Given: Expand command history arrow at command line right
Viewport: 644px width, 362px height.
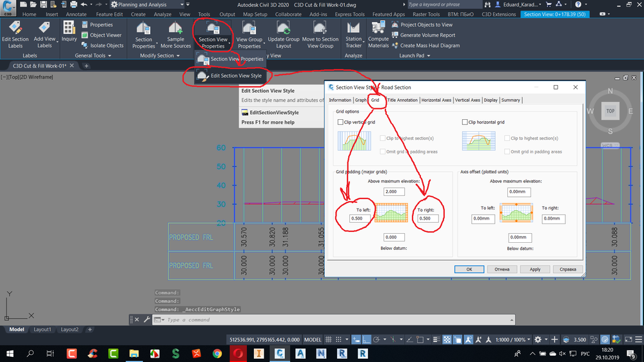Looking at the screenshot, I should 512,319.
